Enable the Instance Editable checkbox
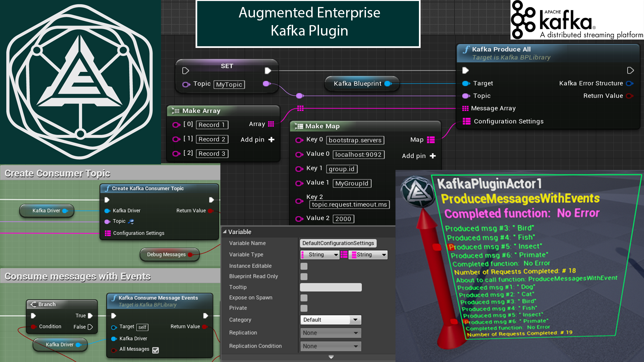644x362 pixels. (304, 266)
